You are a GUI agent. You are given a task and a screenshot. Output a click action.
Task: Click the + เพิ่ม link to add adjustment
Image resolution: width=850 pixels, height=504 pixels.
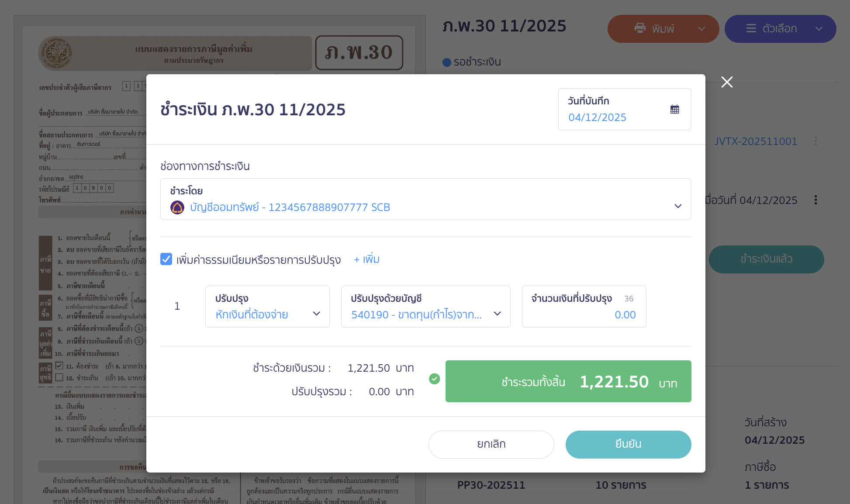(x=366, y=259)
